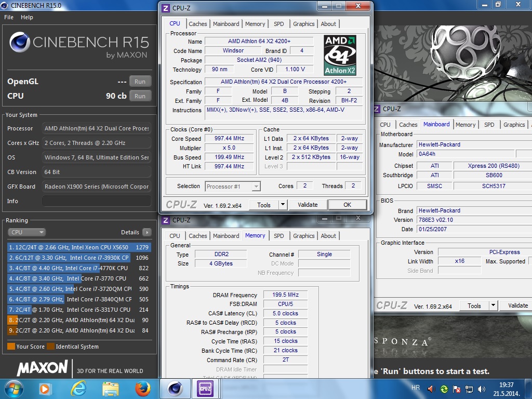Select SPD tab in the Memory CPU-Z window
The width and height of the screenshot is (532, 399).
point(279,236)
